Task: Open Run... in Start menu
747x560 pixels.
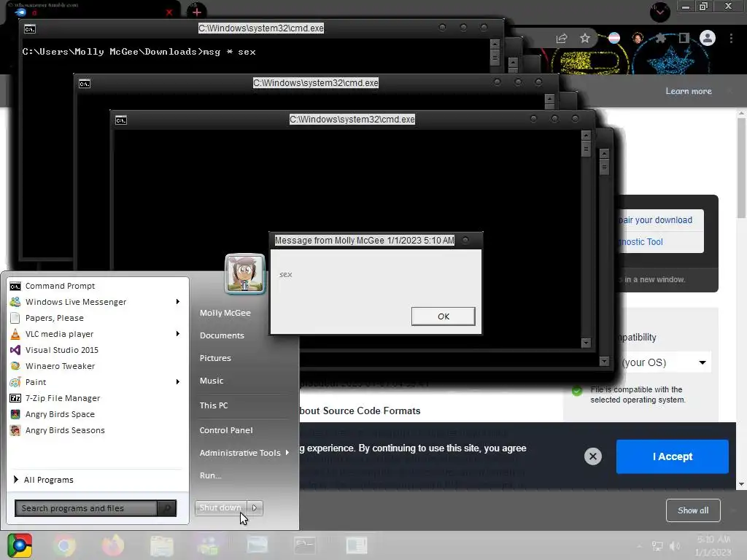Action: click(x=211, y=475)
